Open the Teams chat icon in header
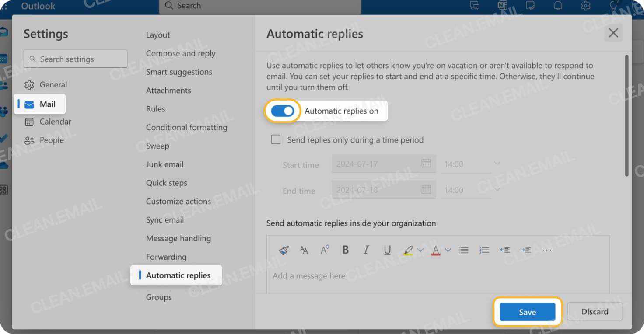Viewport: 644px width, 334px height. tap(475, 6)
